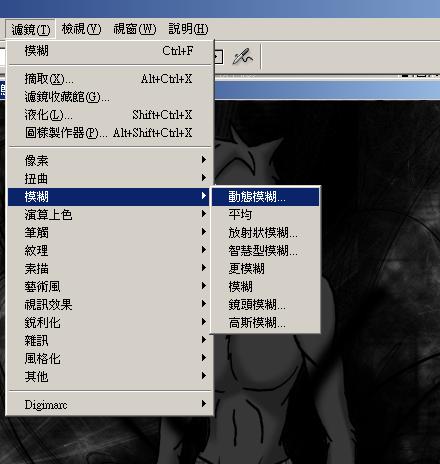Open 摘取 extract command
The width and height of the screenshot is (440, 464).
(110, 79)
